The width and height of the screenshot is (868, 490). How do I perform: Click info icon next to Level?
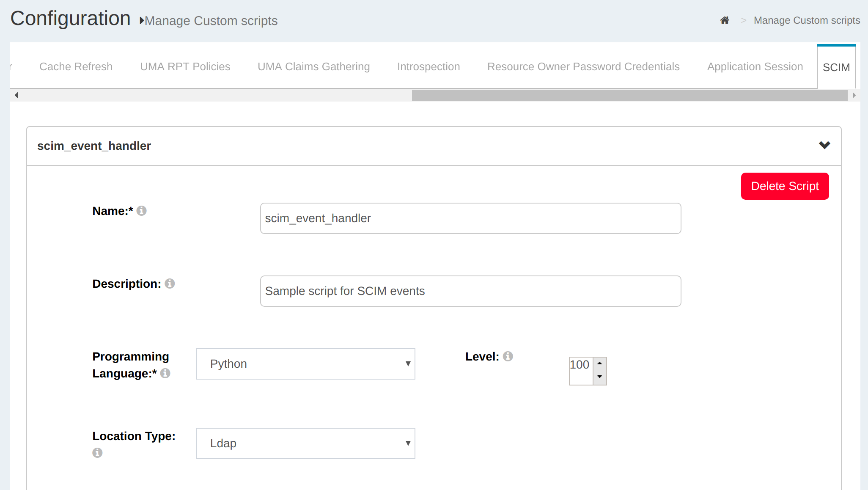pos(508,356)
